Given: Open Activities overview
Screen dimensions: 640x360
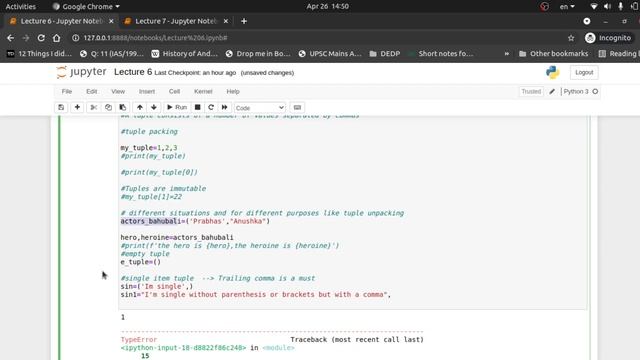Looking at the screenshot, I should pos(20,7).
